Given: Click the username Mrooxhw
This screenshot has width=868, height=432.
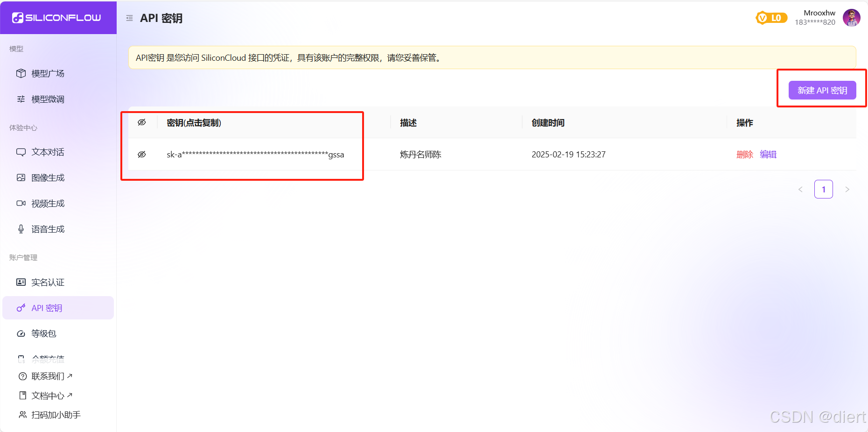Looking at the screenshot, I should pos(819,13).
